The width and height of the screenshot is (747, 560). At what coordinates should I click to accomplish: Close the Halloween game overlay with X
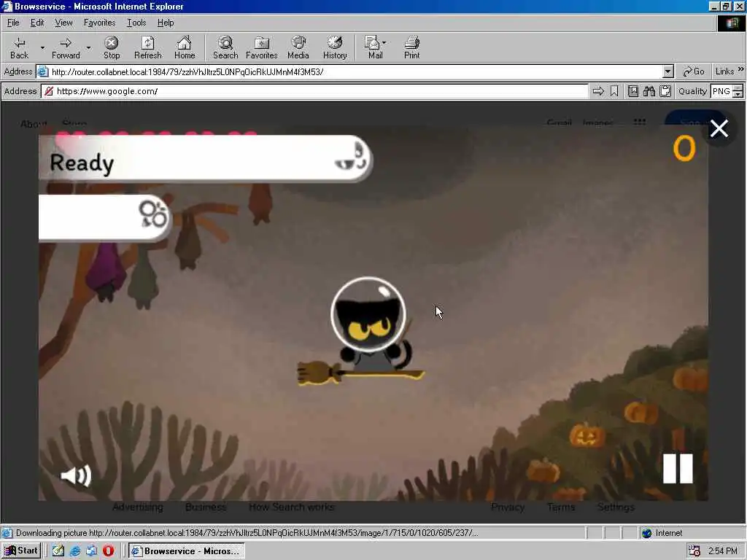(x=719, y=128)
